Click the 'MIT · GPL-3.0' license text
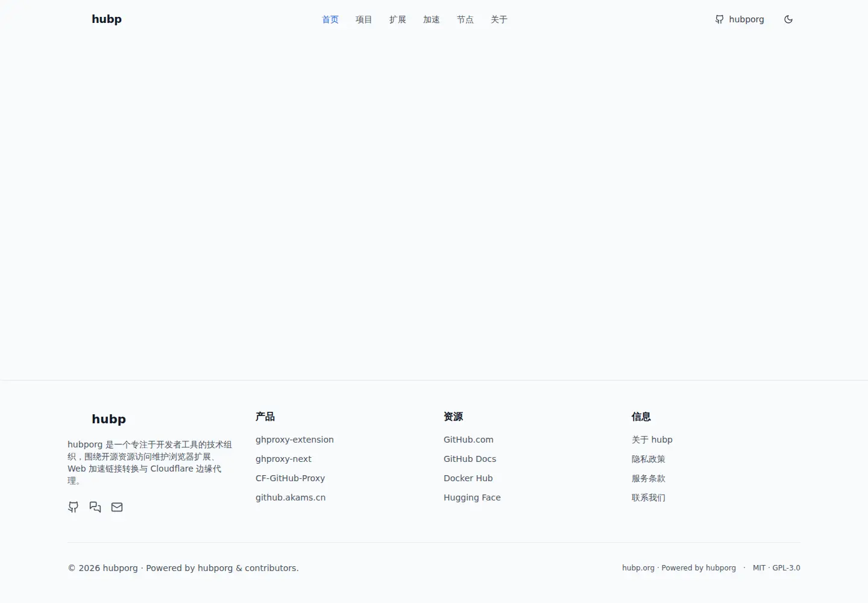Screen dimensions: 868x603 (776, 568)
